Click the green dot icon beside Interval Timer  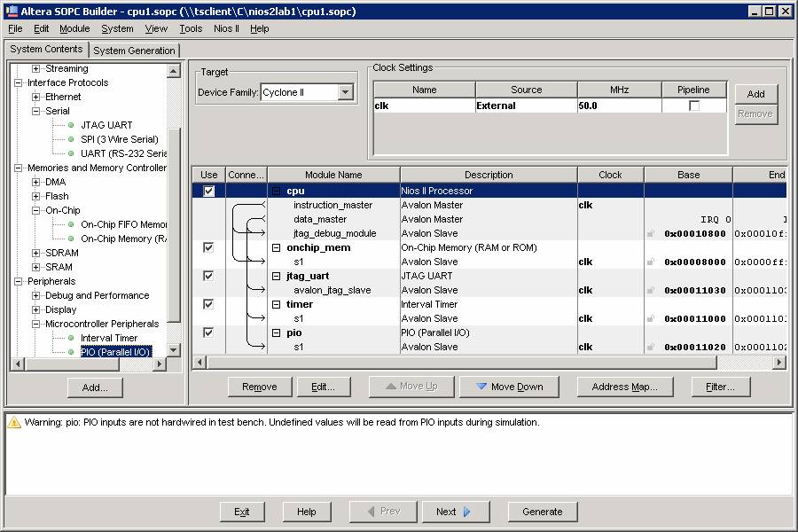[x=71, y=338]
